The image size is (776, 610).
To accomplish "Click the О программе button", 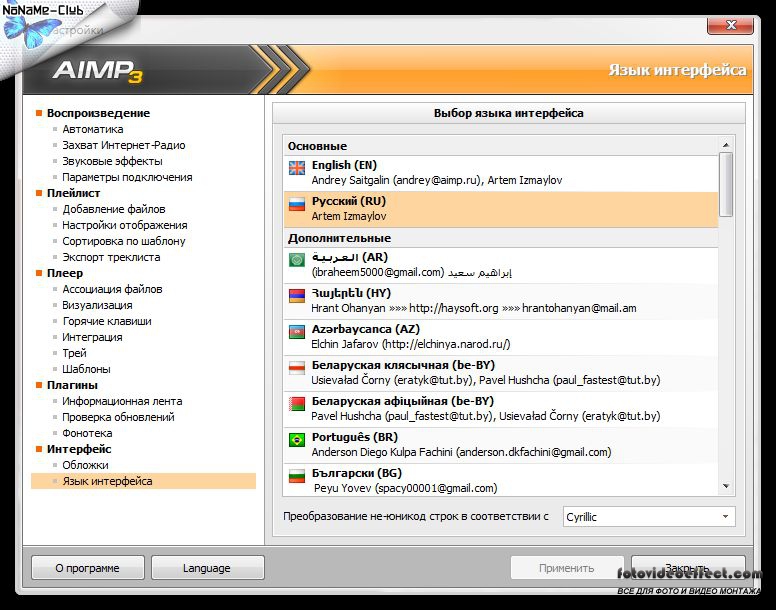I will pyautogui.click(x=88, y=568).
